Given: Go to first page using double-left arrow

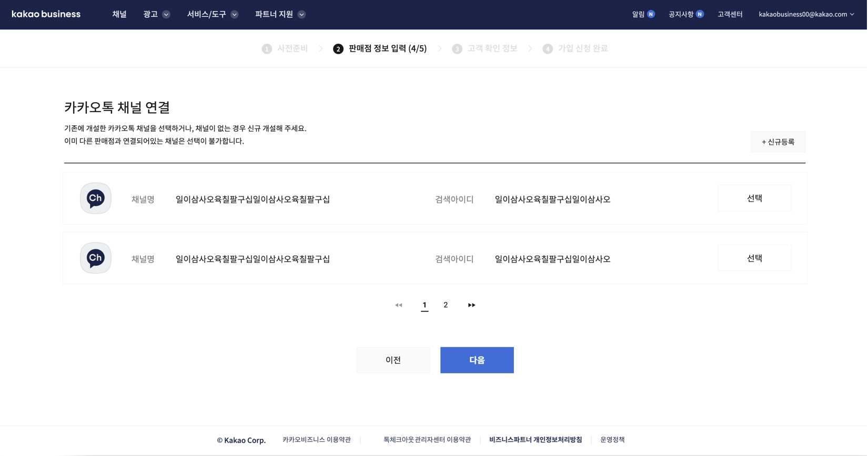Looking at the screenshot, I should [x=398, y=305].
